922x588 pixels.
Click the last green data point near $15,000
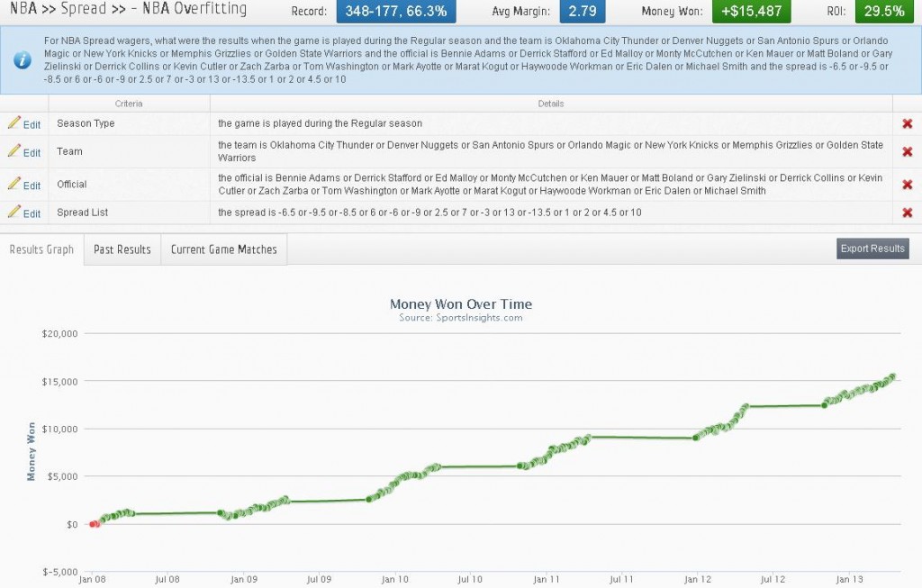[892, 377]
